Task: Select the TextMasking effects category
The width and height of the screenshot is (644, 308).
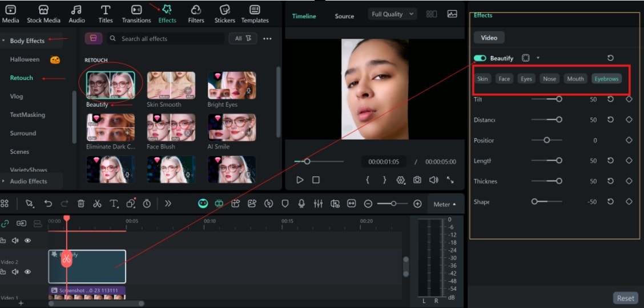Action: [x=27, y=115]
